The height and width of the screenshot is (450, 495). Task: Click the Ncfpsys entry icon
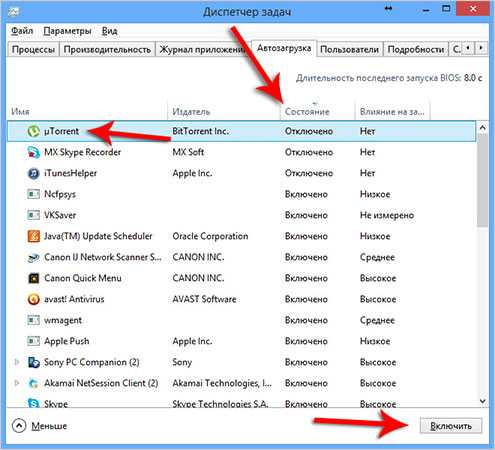[33, 194]
